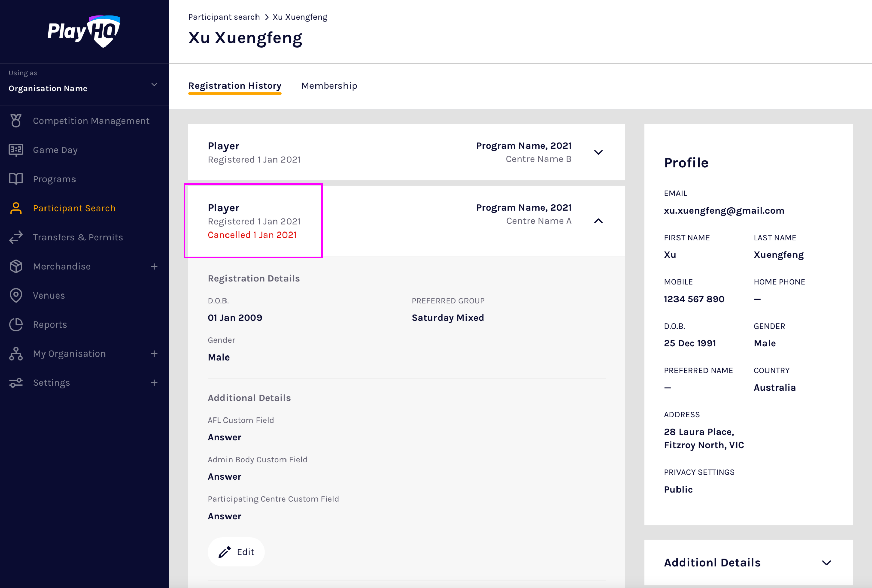Expand the Centre Name B registration
The image size is (872, 588).
click(x=598, y=152)
